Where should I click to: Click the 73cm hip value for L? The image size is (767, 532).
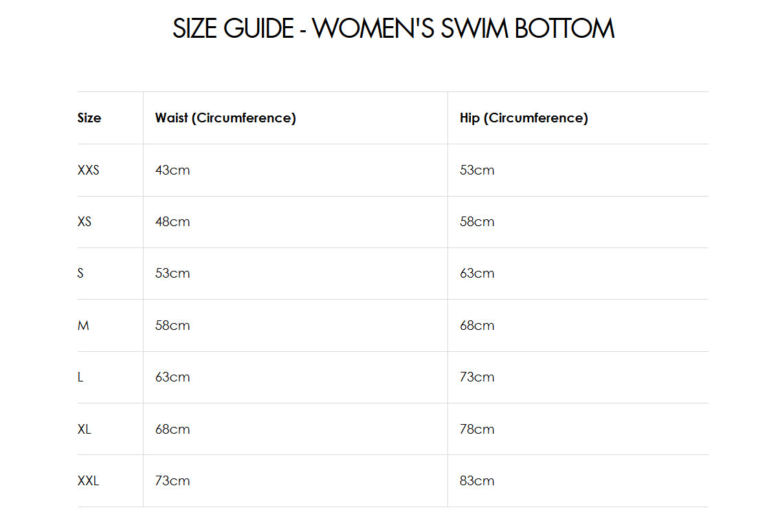coord(477,377)
